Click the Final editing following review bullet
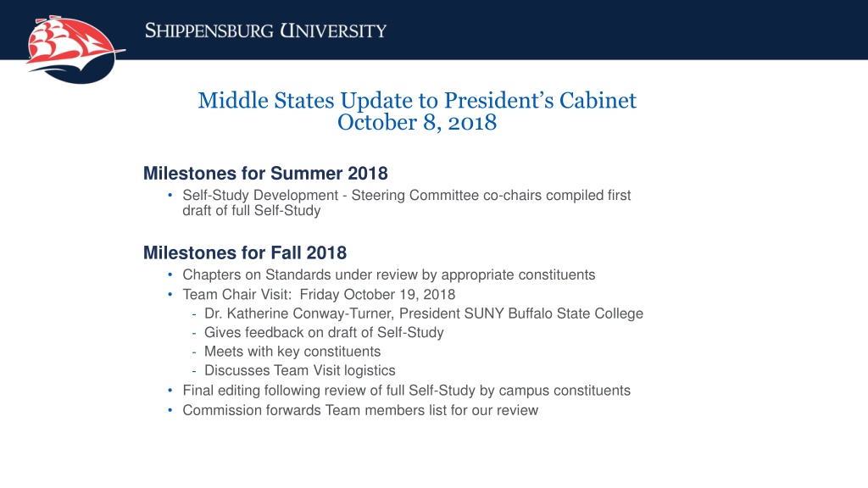Image resolution: width=868 pixels, height=488 pixels. [406, 391]
